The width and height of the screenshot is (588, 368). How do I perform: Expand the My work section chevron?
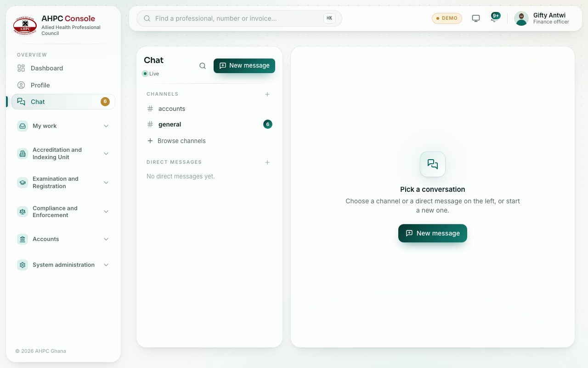tap(106, 126)
